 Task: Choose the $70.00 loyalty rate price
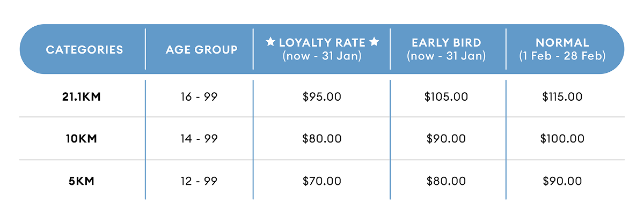click(x=322, y=181)
